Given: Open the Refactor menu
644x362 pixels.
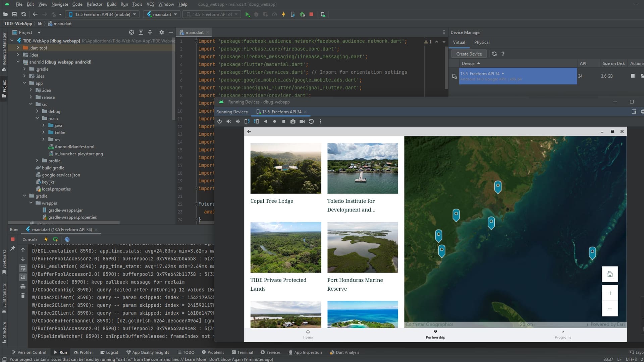Looking at the screenshot, I should click(x=94, y=4).
